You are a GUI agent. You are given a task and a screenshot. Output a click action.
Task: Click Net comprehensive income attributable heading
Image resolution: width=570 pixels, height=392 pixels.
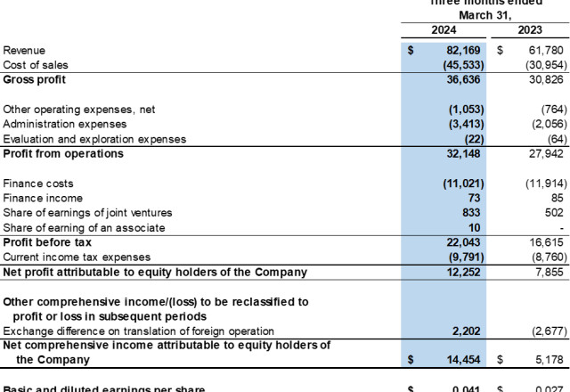coord(167,352)
